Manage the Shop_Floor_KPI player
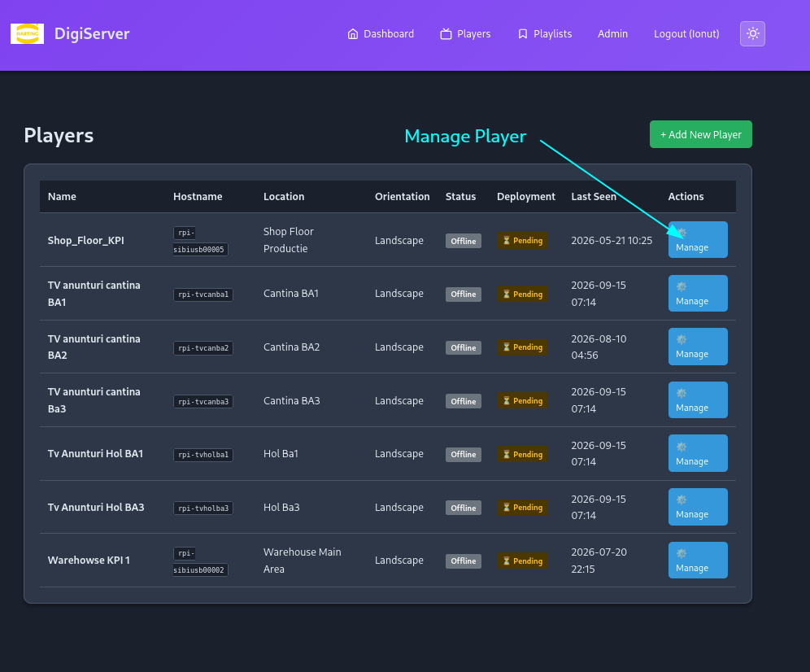The height and width of the screenshot is (672, 810). 698,240
